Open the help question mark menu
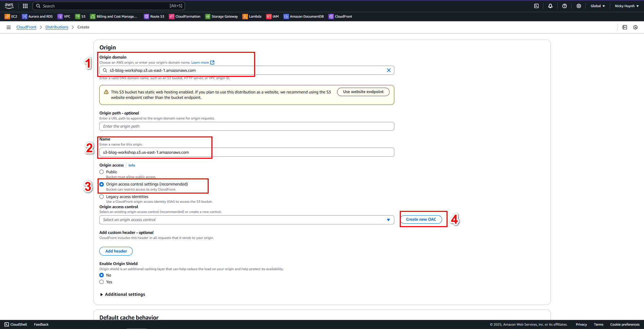This screenshot has height=329, width=644. point(564,6)
